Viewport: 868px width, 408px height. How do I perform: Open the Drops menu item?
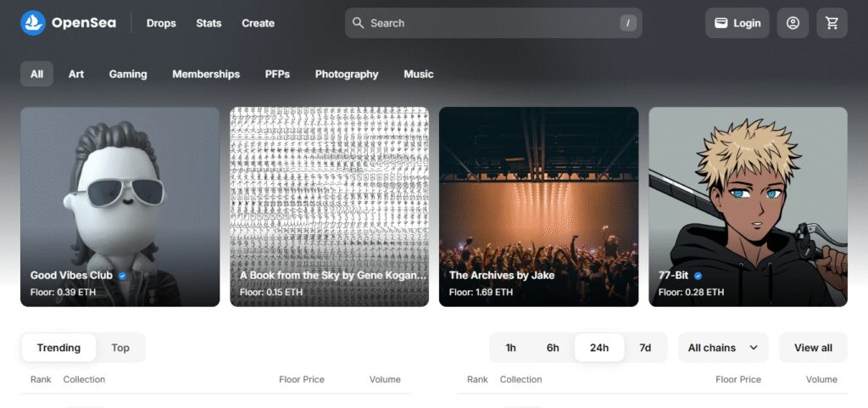161,23
